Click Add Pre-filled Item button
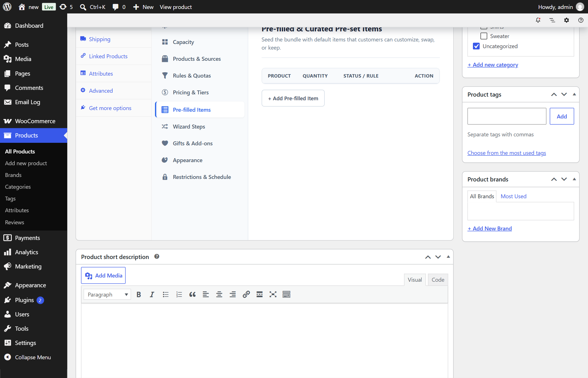Screen dimensions: 588x378 tap(293, 98)
